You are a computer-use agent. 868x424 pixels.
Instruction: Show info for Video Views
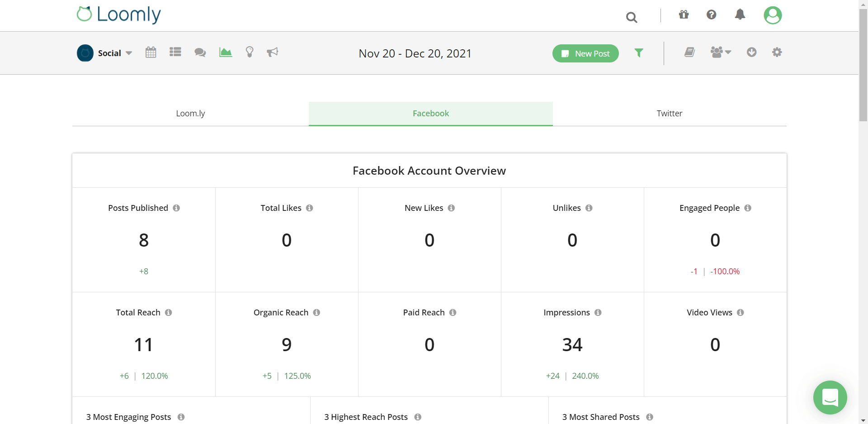tap(740, 312)
